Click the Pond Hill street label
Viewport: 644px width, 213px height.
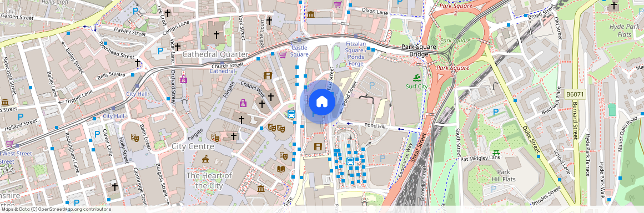tap(375, 125)
